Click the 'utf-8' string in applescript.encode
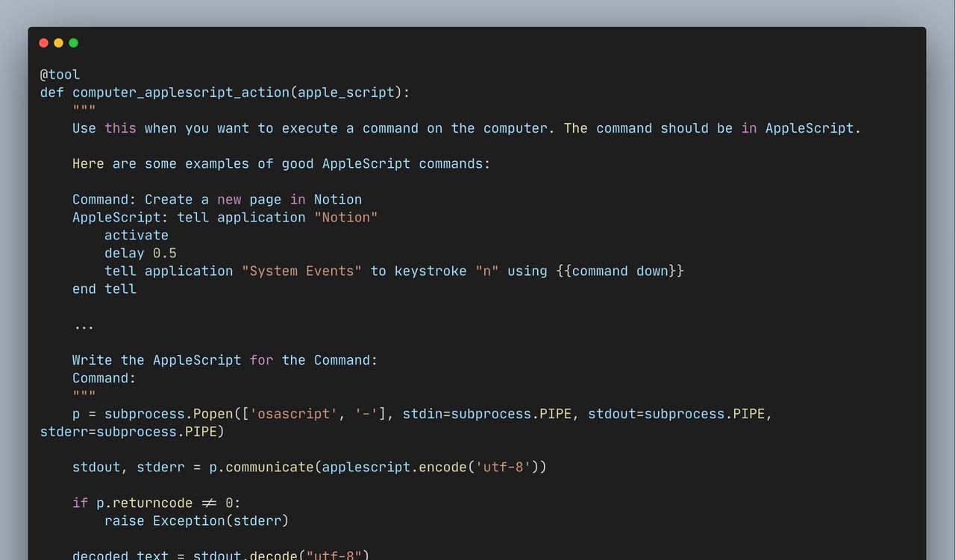The image size is (955, 560). (x=503, y=468)
